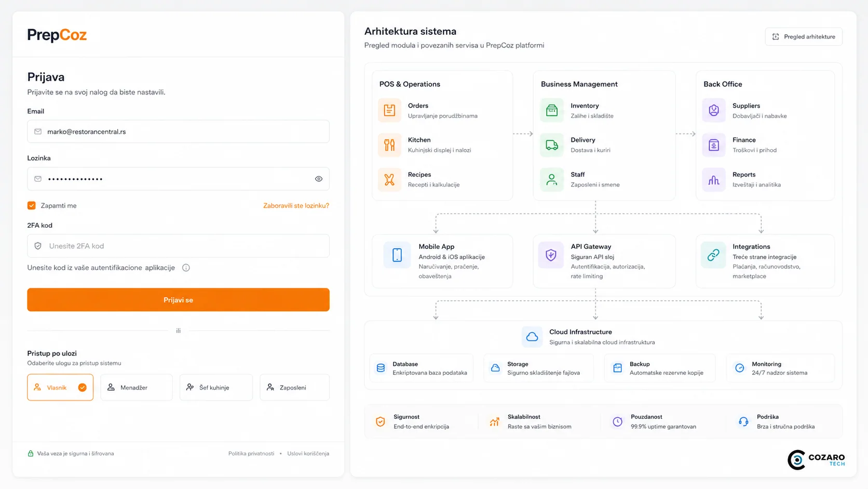Click the Skalabilnost growth chart icon
Image resolution: width=868 pixels, height=489 pixels.
(x=494, y=421)
